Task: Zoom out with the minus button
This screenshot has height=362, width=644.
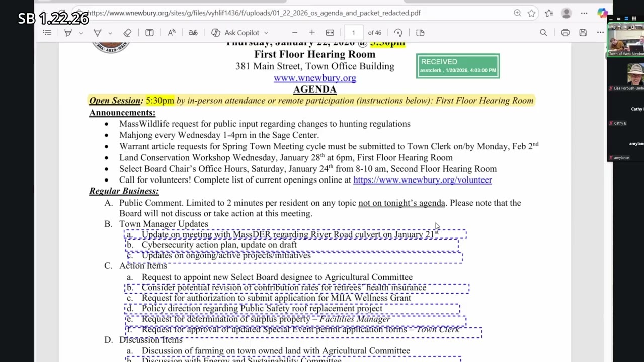Action: [295, 33]
